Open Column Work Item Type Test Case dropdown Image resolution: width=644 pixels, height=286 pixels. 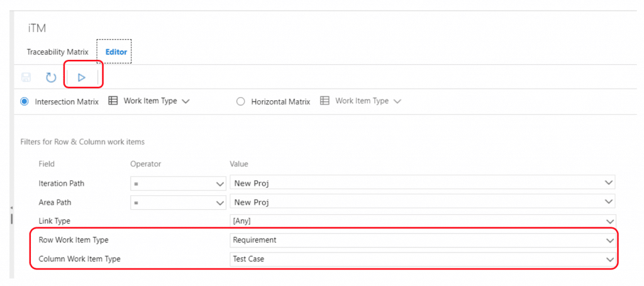[423, 259]
